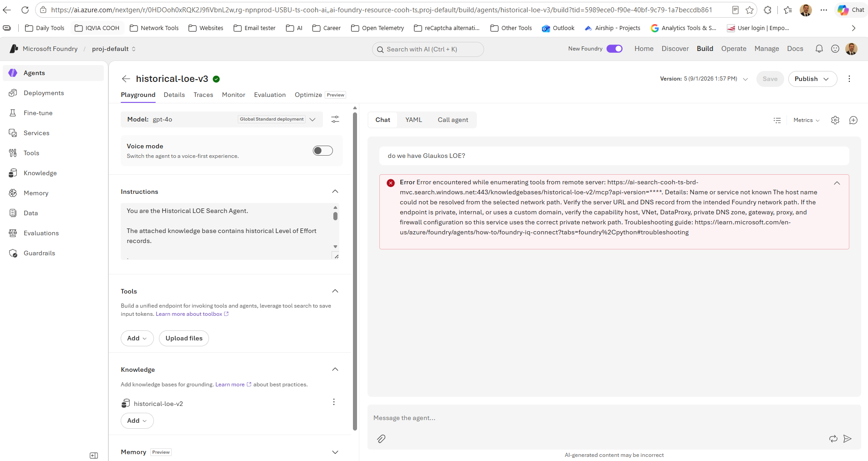Click the Instructions text area scrollbar thumb

point(335,216)
